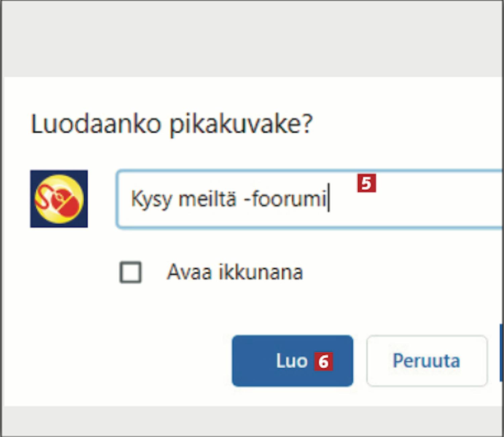Click the blue sliver beside Peruuta
504x437 pixels.
coord(502,353)
